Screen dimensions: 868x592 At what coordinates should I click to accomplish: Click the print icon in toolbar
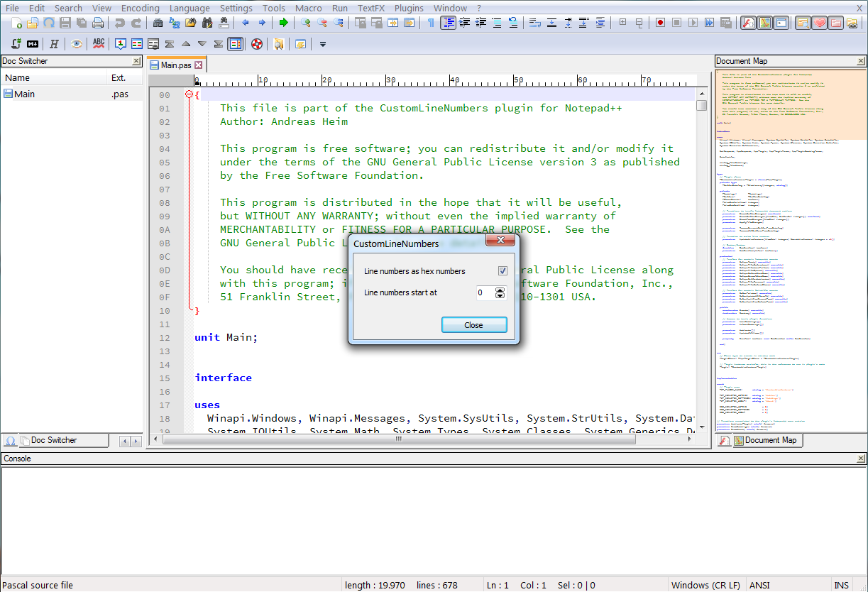pyautogui.click(x=98, y=23)
